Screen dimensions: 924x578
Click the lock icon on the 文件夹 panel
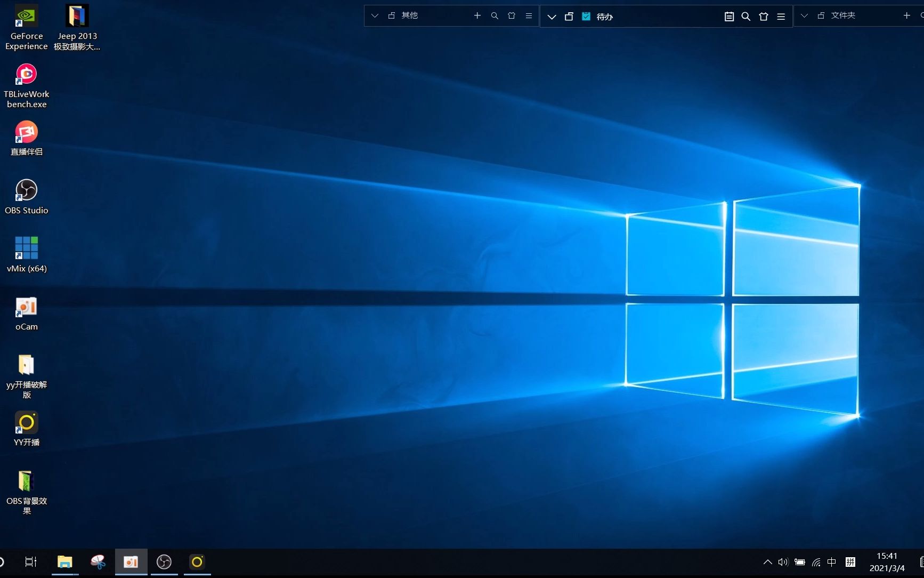821,15
